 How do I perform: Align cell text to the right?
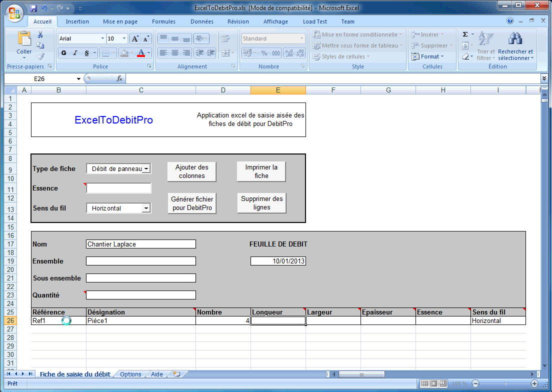(x=186, y=53)
